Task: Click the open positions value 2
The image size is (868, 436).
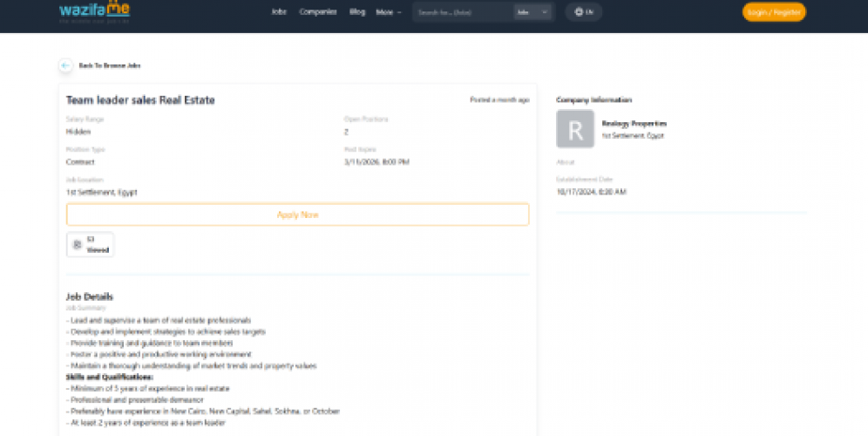Action: (x=347, y=132)
